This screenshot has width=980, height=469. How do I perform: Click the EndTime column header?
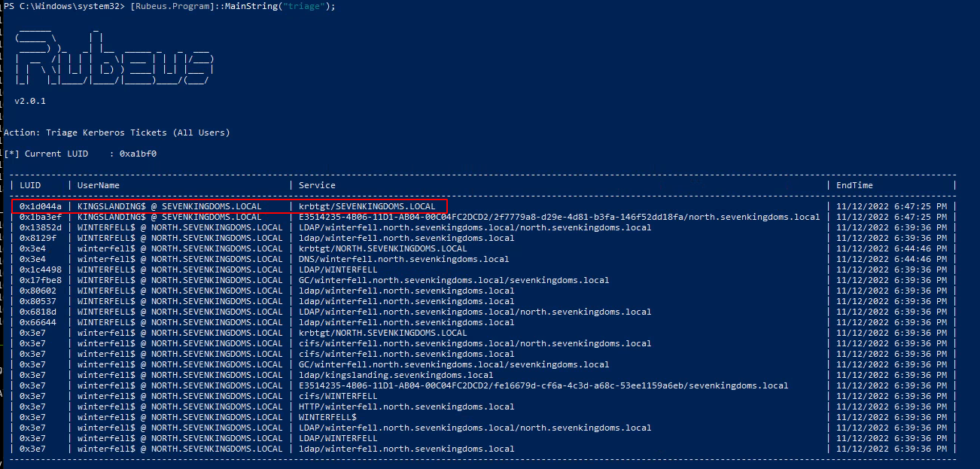[x=853, y=185]
